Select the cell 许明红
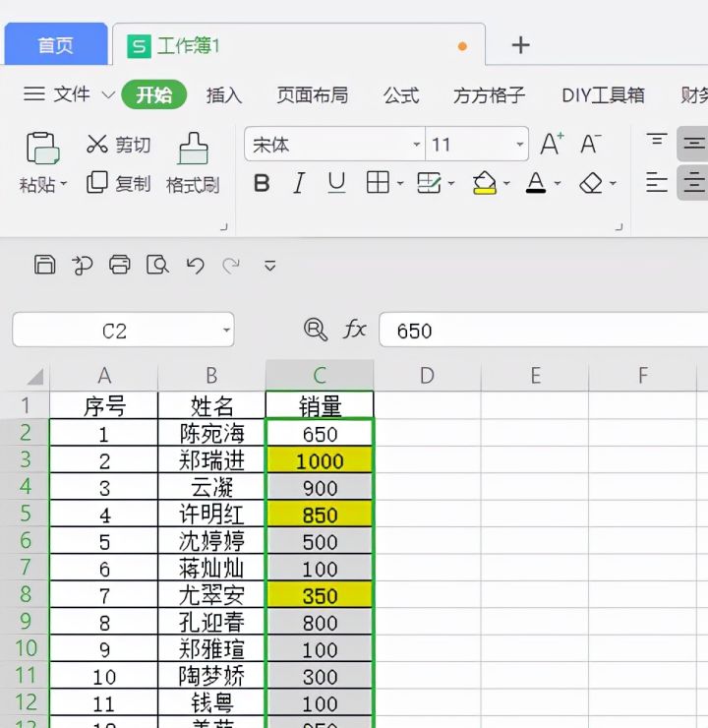708x728 pixels. (x=211, y=514)
